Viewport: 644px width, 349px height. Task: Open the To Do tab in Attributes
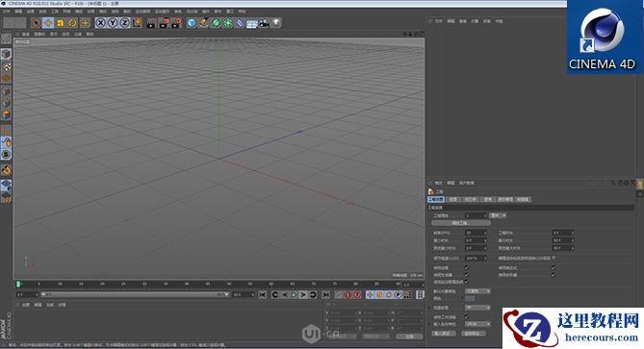coord(505,199)
